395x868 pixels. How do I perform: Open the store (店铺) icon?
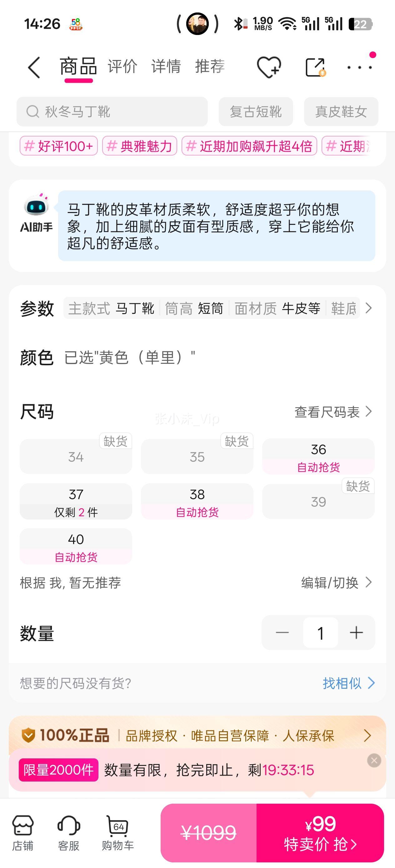(22, 832)
